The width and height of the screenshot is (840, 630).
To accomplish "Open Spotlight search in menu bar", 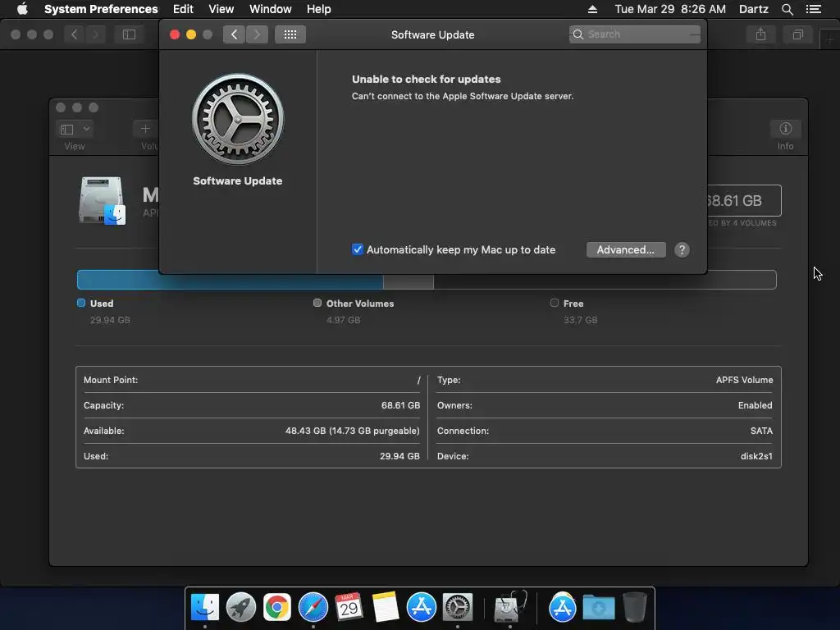I will (x=787, y=9).
